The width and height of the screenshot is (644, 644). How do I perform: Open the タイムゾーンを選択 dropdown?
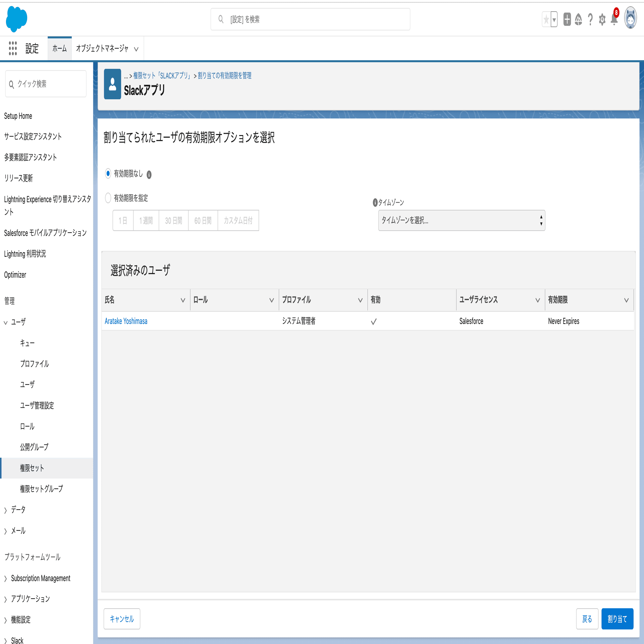pos(462,220)
